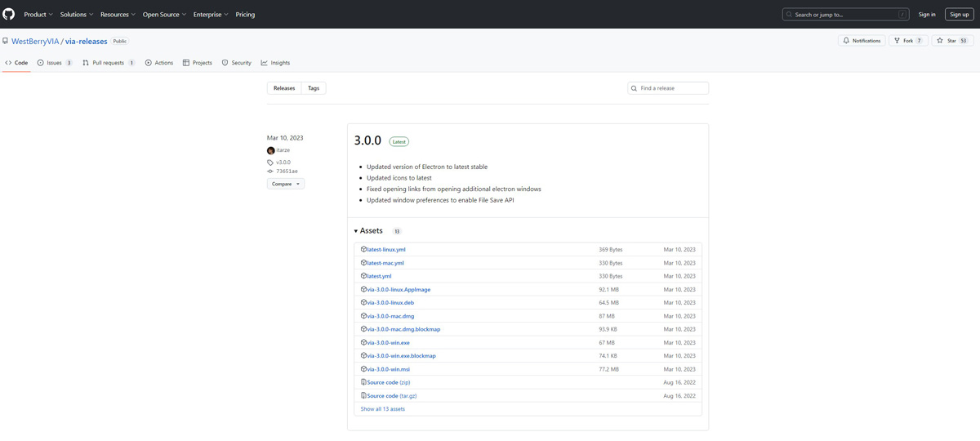Screen dimensions: 980x441
Task: Download latest-mac.yml
Action: point(385,263)
